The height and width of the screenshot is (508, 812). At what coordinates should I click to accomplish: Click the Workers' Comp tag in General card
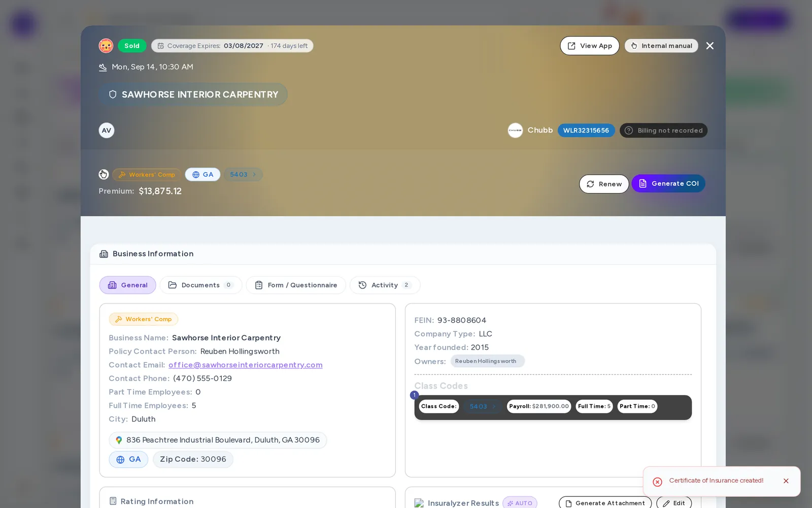click(x=144, y=319)
